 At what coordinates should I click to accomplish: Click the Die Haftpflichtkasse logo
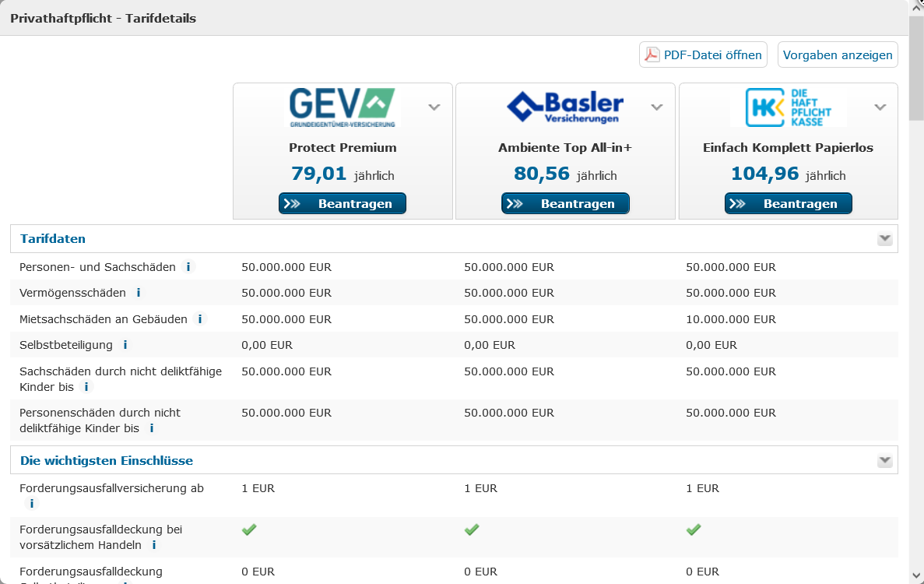[788, 107]
